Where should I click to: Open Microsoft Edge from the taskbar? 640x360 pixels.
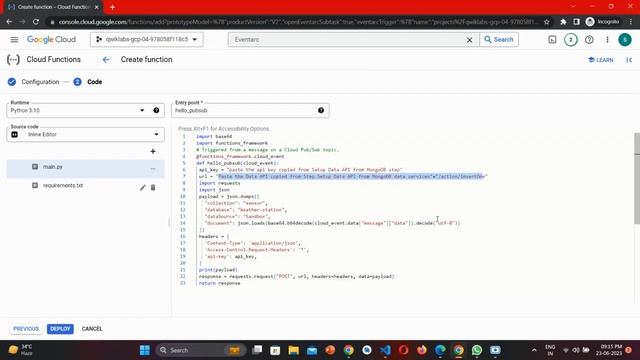(440, 350)
